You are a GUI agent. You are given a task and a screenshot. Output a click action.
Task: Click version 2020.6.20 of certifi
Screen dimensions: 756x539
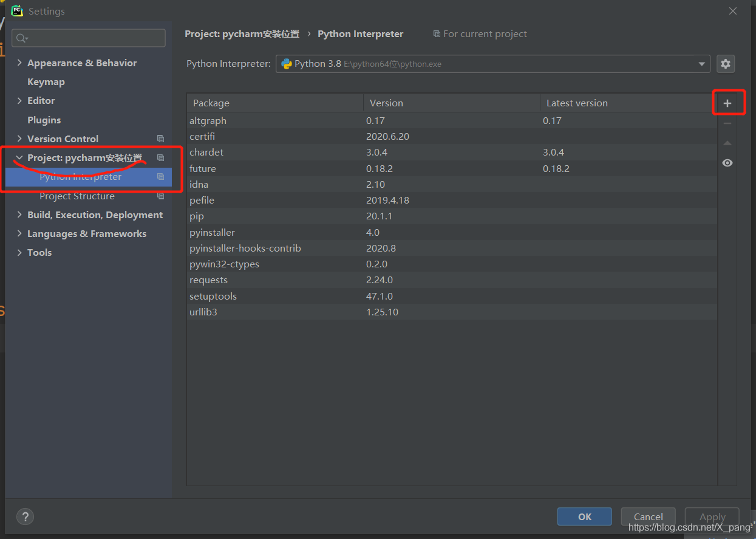click(387, 136)
